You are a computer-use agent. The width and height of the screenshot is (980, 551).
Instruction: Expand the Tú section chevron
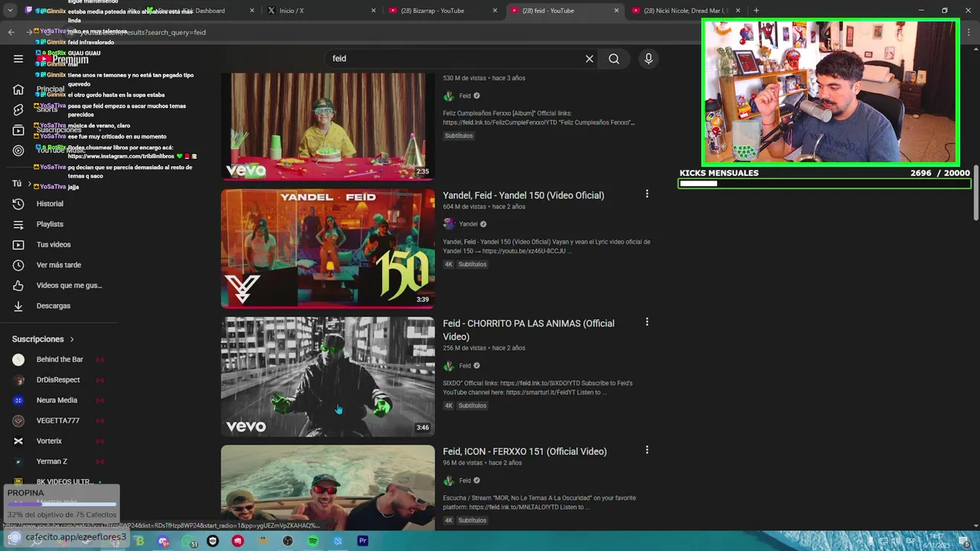[x=29, y=184]
